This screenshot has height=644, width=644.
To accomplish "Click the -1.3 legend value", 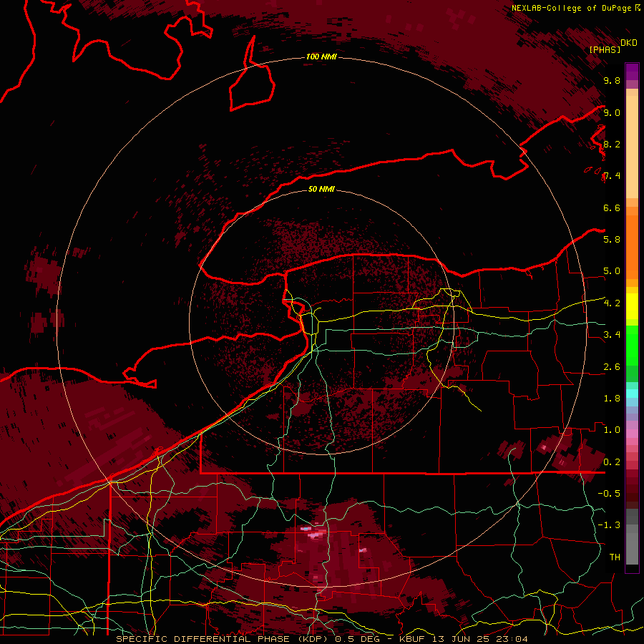I will 609,525.
